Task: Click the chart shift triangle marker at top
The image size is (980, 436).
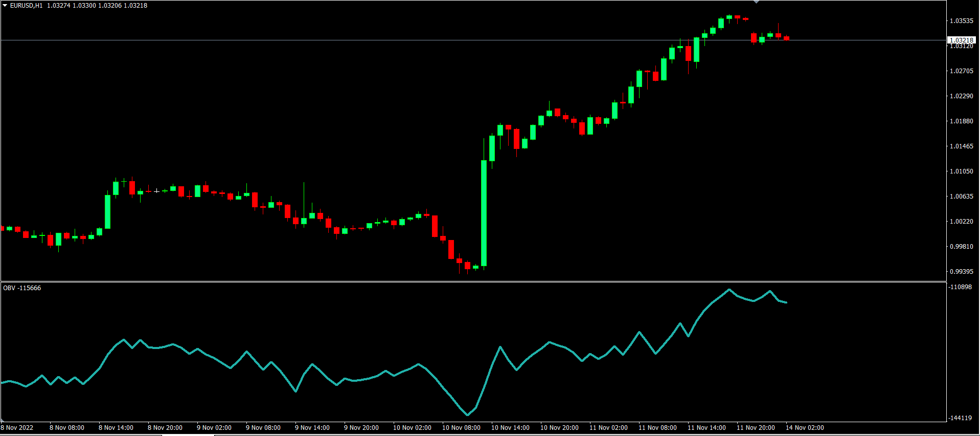Action: [x=756, y=2]
